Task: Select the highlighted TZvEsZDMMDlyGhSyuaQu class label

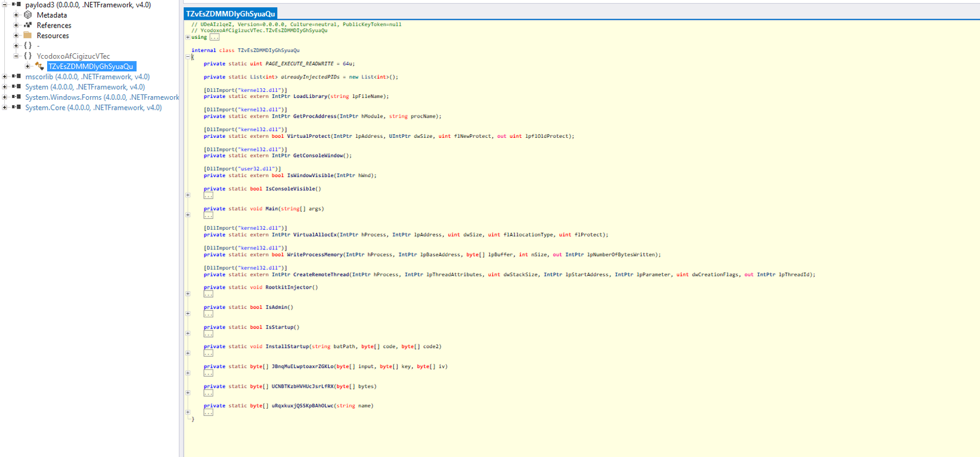Action: [91, 66]
